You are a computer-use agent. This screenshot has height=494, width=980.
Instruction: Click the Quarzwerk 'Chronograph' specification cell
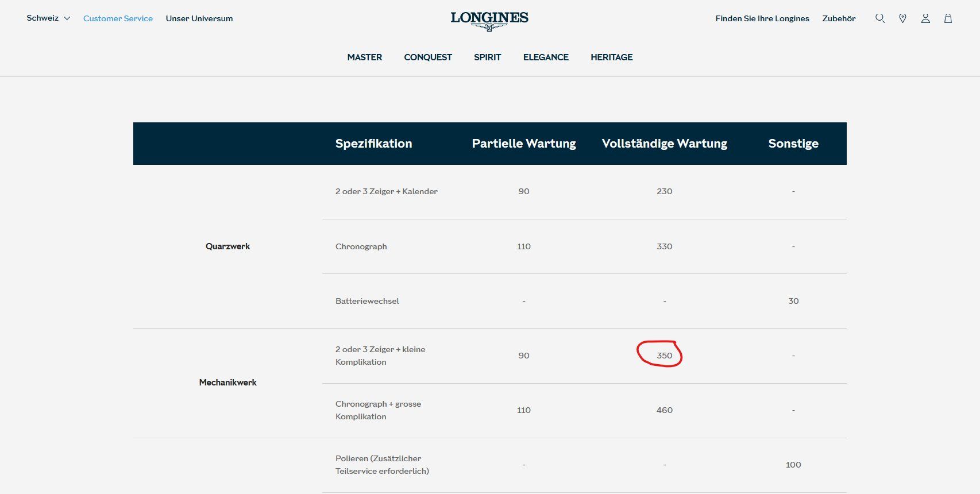[x=361, y=246]
